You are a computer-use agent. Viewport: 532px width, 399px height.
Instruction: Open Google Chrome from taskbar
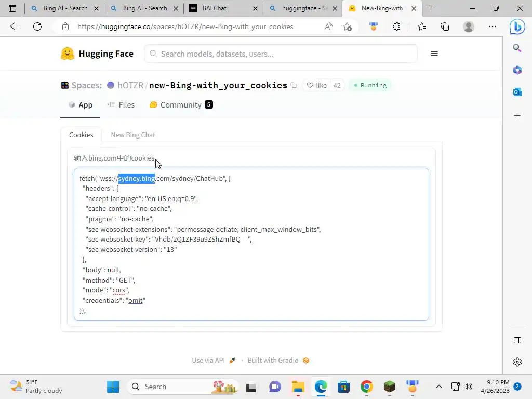pyautogui.click(x=366, y=387)
